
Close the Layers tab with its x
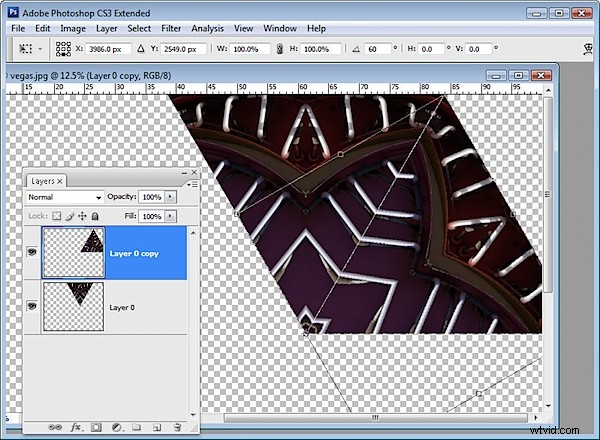pos(60,181)
